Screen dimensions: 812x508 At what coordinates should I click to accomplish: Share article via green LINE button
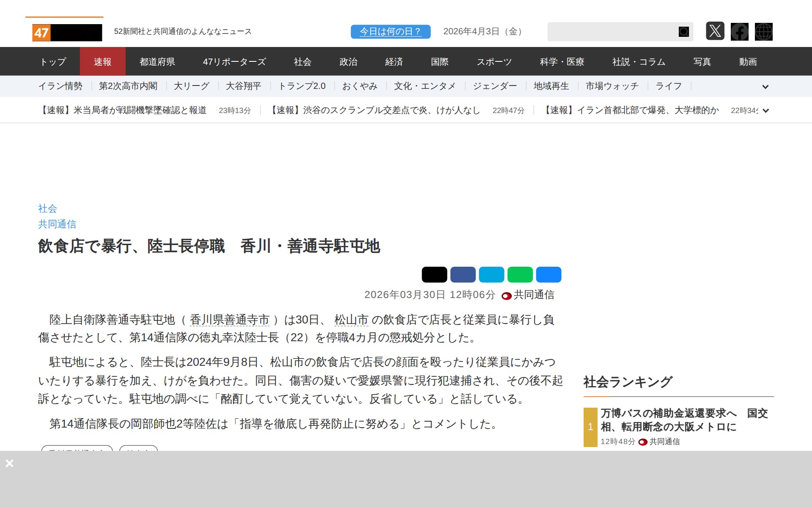coord(520,274)
